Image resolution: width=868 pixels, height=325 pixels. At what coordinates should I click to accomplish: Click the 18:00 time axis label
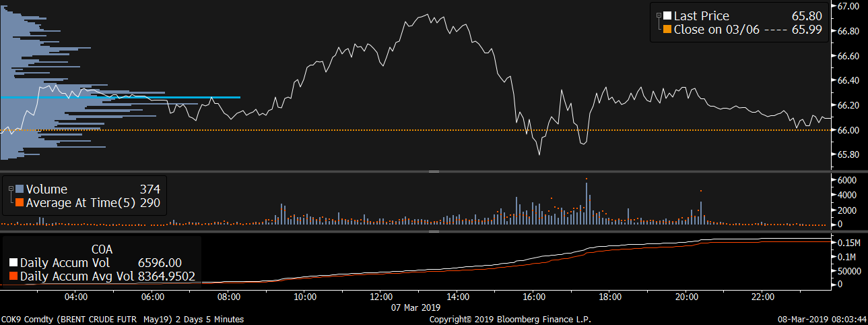[610, 296]
